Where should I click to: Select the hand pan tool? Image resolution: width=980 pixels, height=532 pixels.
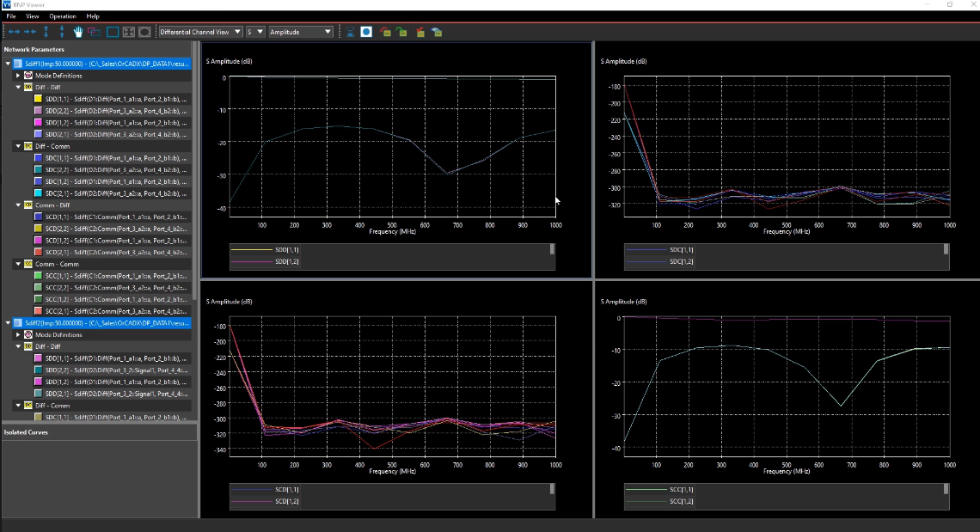pyautogui.click(x=78, y=32)
